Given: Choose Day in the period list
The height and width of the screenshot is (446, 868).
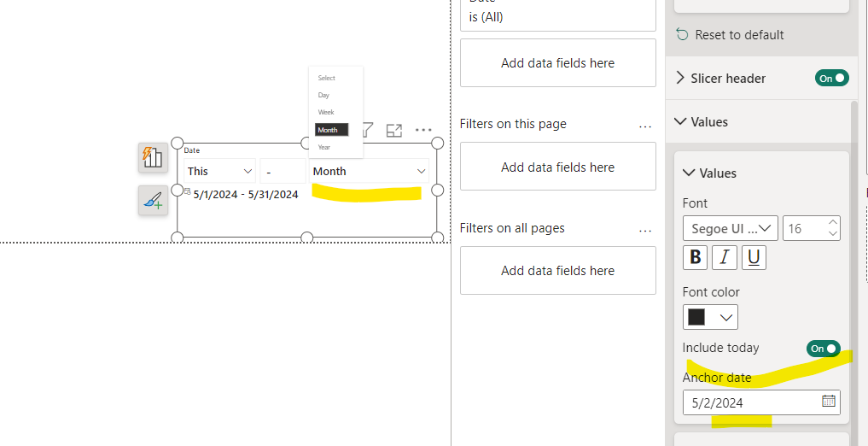Looking at the screenshot, I should pyautogui.click(x=323, y=96).
